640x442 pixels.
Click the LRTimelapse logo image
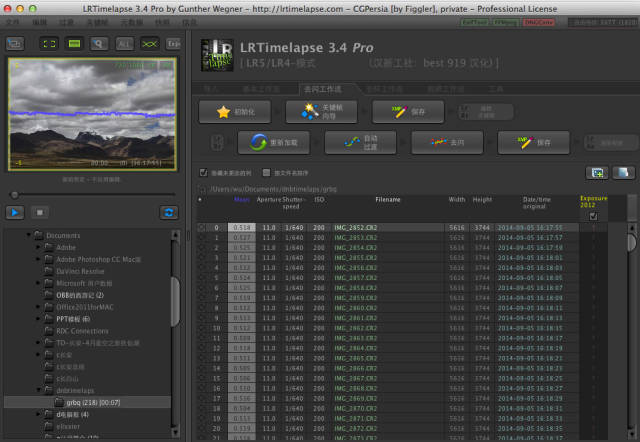coord(217,55)
